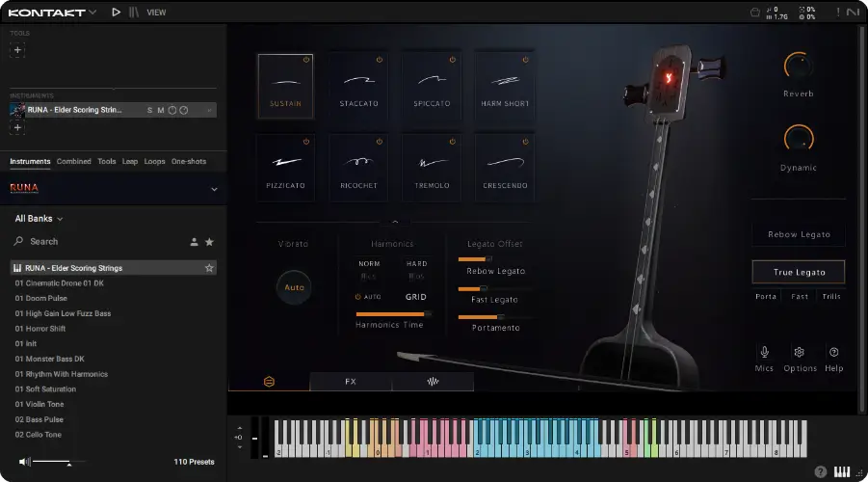Select the GRID harmonics option
Image resolution: width=868 pixels, height=482 pixels.
(416, 297)
